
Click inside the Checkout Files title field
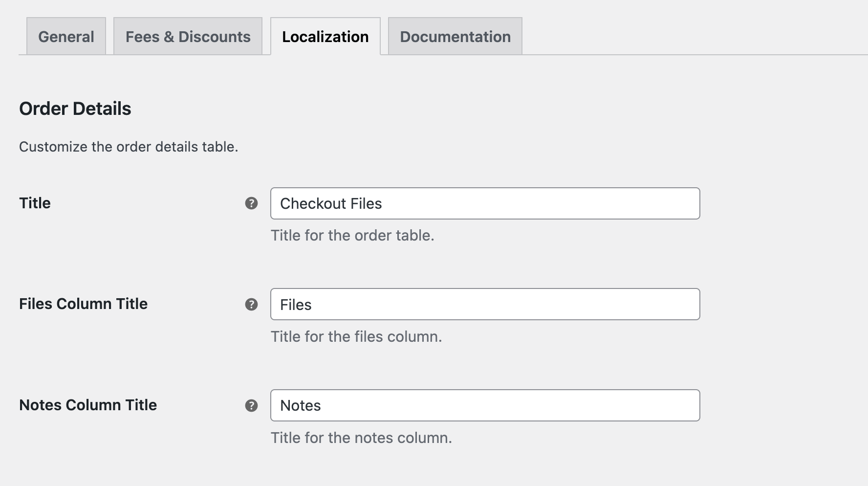tap(485, 203)
